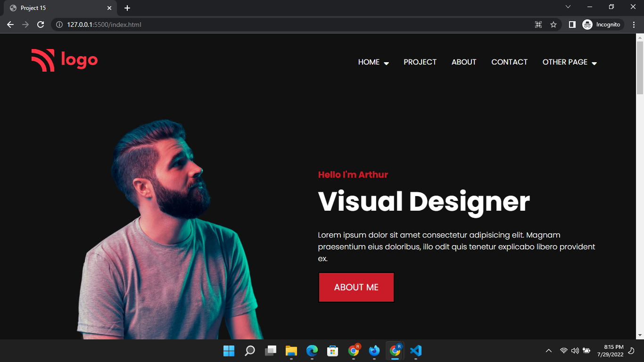Open Task View on the taskbar
Screen dimensions: 644x362
pos(271,351)
